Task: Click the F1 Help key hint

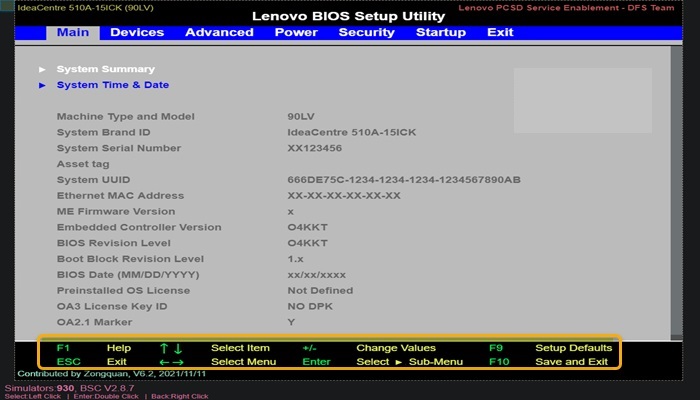Action: click(x=94, y=348)
